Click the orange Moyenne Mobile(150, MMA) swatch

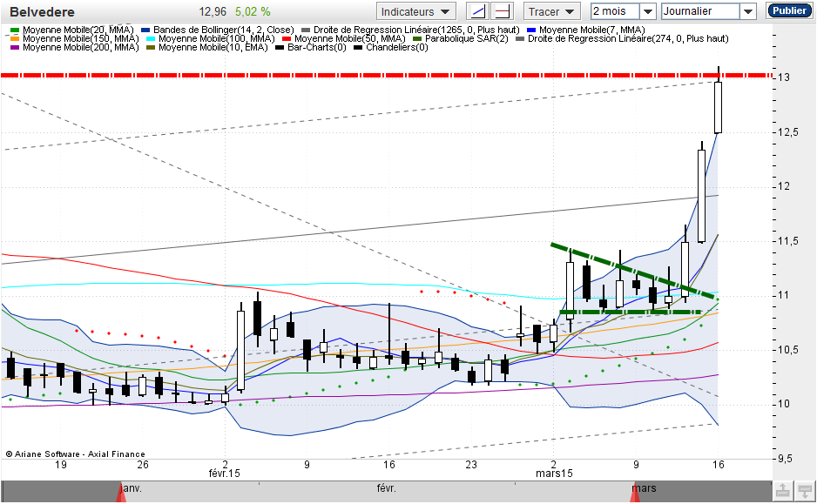coord(15,38)
